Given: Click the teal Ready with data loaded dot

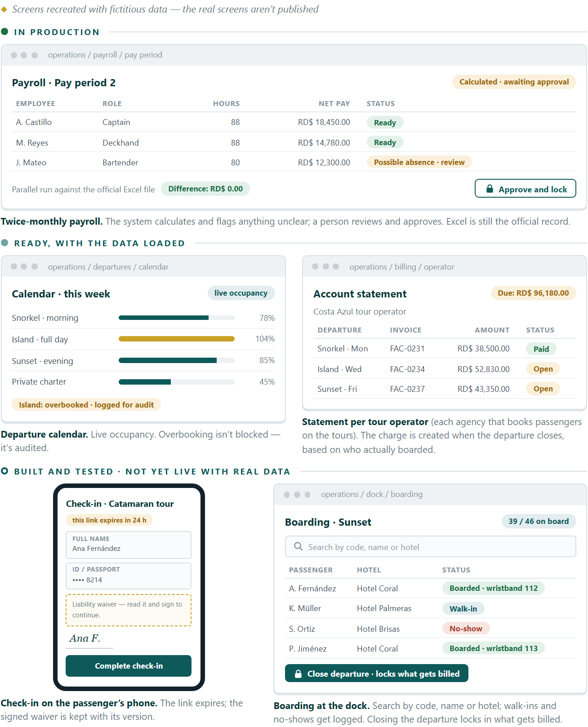Looking at the screenshot, I should [x=4, y=243].
